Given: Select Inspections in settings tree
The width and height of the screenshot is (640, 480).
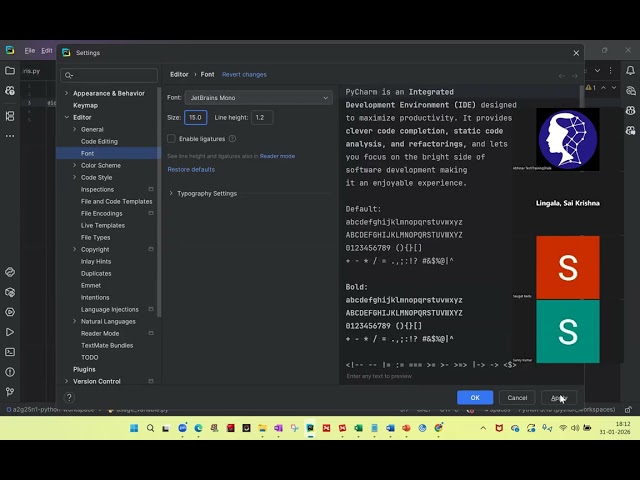Looking at the screenshot, I should click(97, 189).
